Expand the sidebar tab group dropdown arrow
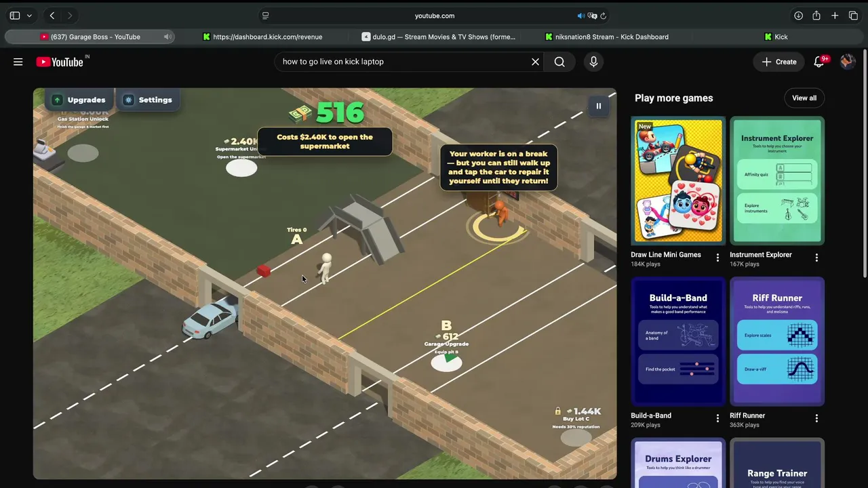The height and width of the screenshot is (488, 868). point(29,16)
